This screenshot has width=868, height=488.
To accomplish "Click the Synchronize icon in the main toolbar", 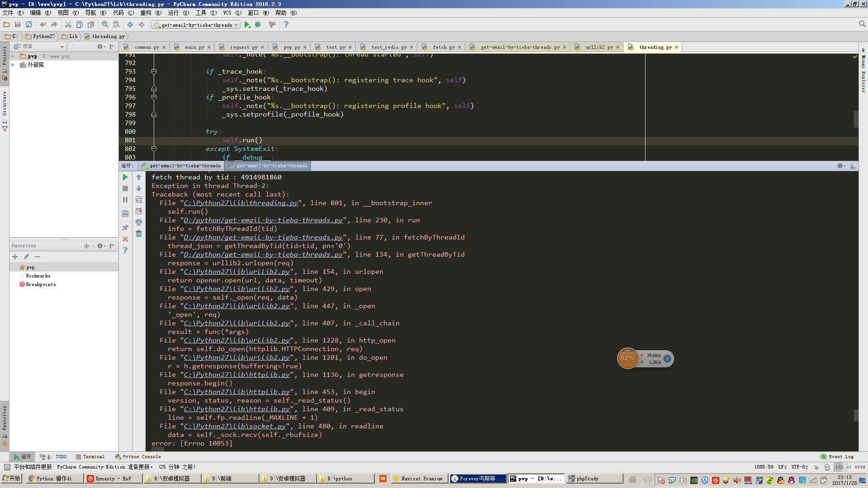I will [x=29, y=25].
